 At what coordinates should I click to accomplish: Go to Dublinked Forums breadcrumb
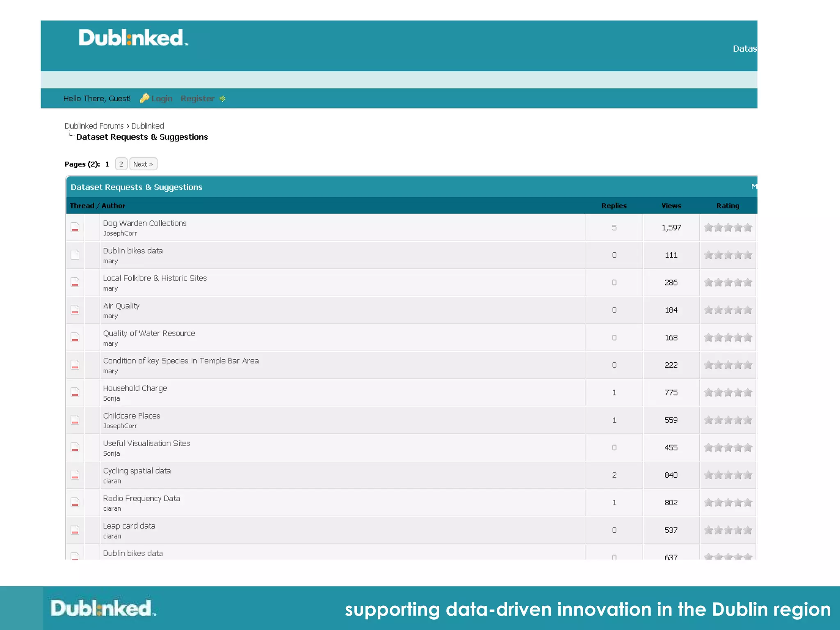(94, 126)
